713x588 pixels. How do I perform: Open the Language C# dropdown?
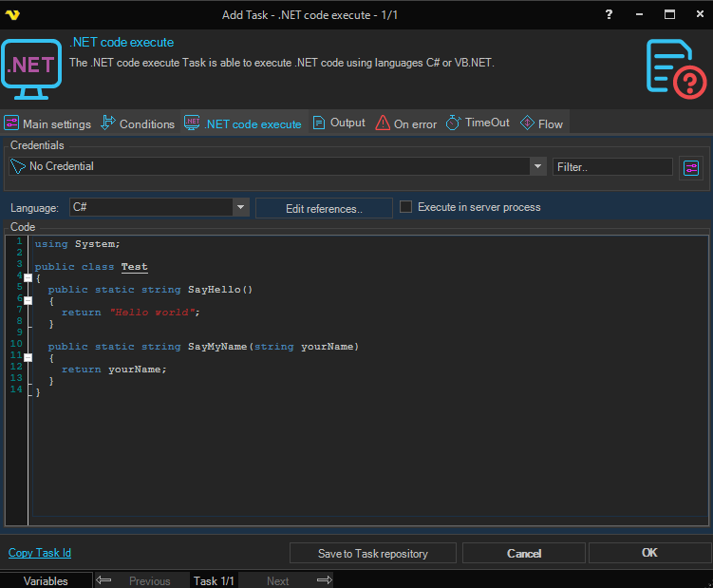click(x=240, y=207)
